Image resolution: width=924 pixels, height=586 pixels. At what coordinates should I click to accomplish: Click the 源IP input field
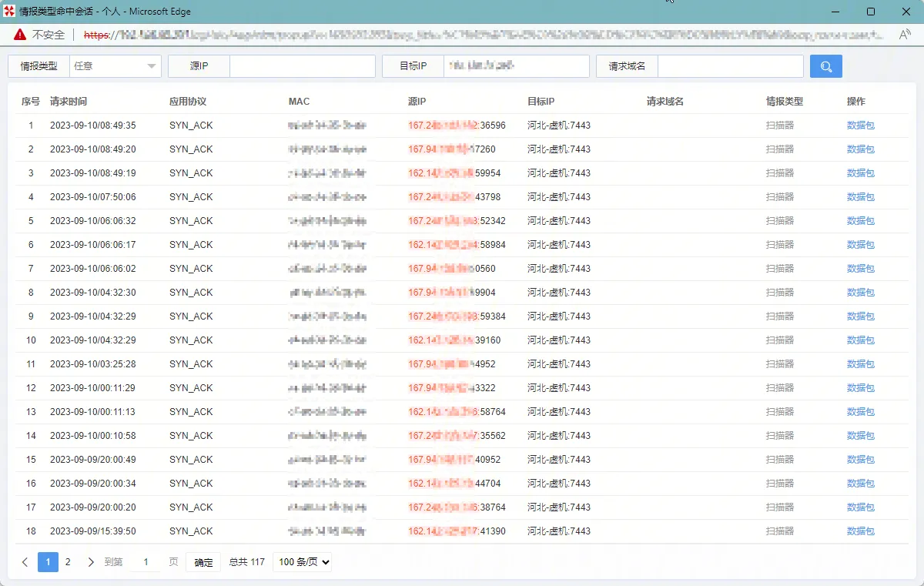(x=302, y=66)
